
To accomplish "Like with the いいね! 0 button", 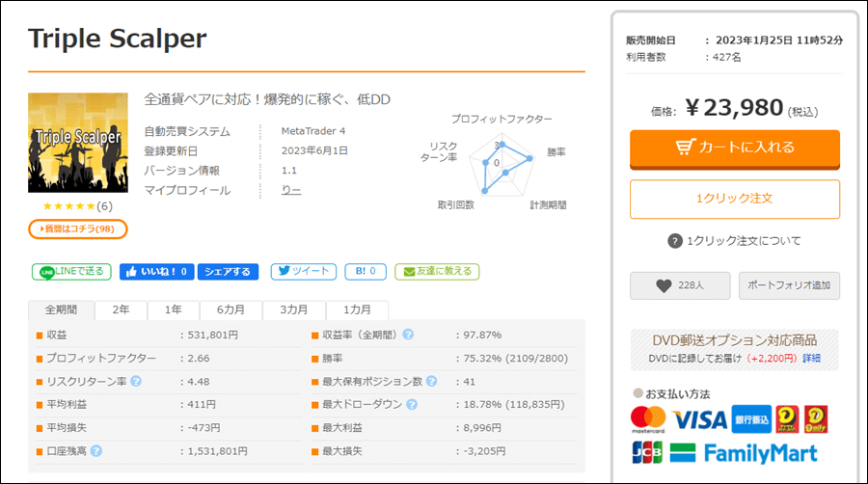I will 156,272.
